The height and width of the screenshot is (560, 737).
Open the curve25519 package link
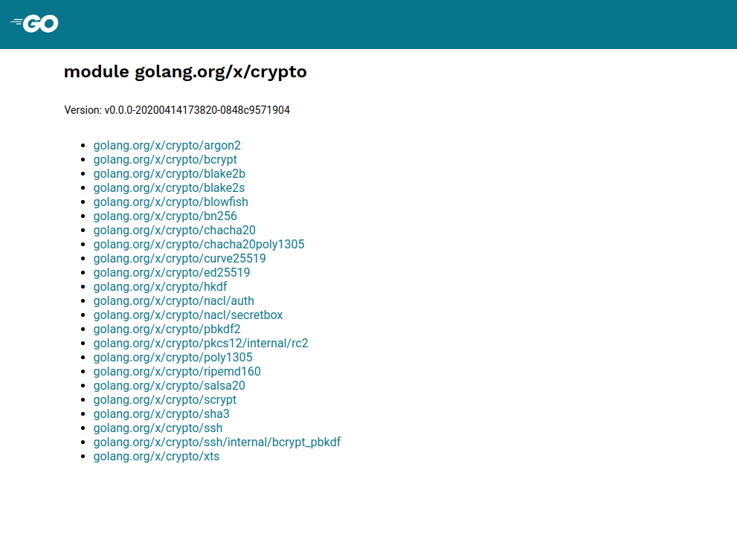[178, 258]
